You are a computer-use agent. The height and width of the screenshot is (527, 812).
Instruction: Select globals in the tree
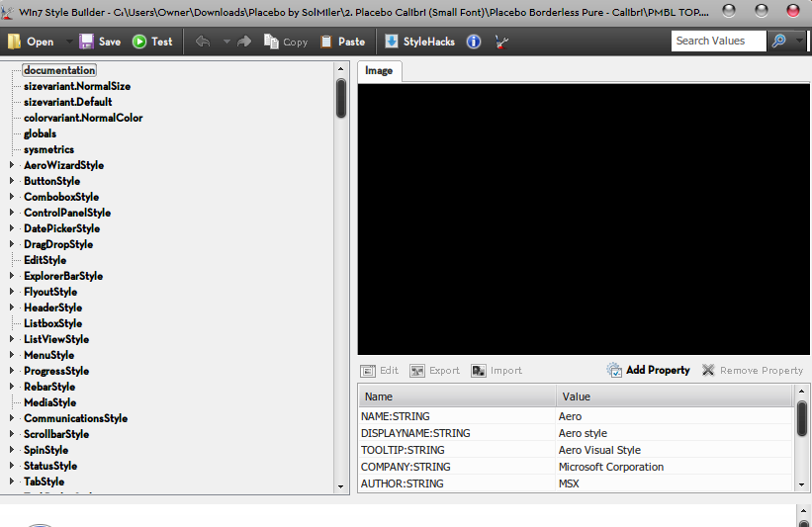tap(40, 133)
